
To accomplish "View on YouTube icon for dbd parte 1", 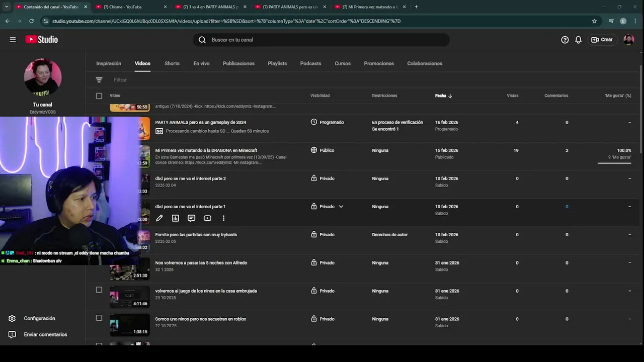I will pyautogui.click(x=207, y=218).
